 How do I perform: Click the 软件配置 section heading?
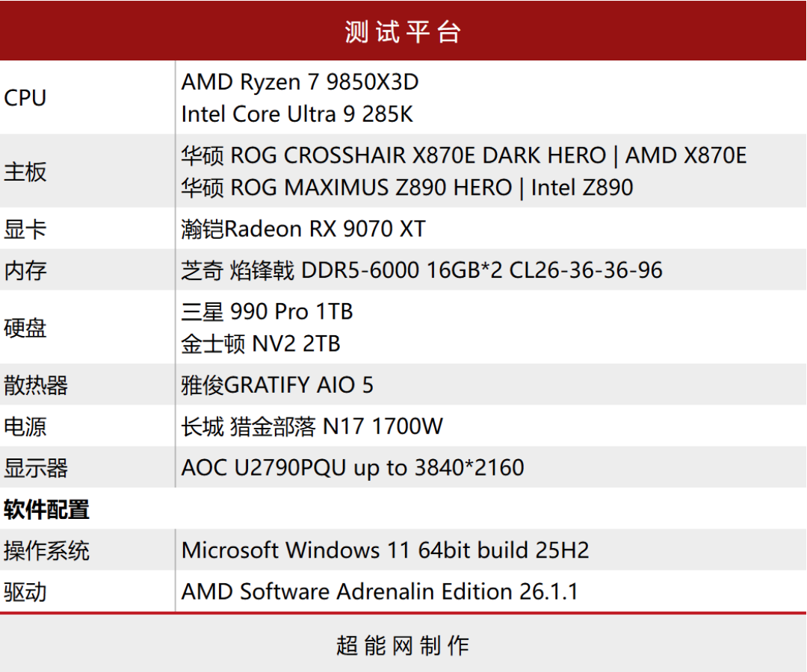coord(46,509)
